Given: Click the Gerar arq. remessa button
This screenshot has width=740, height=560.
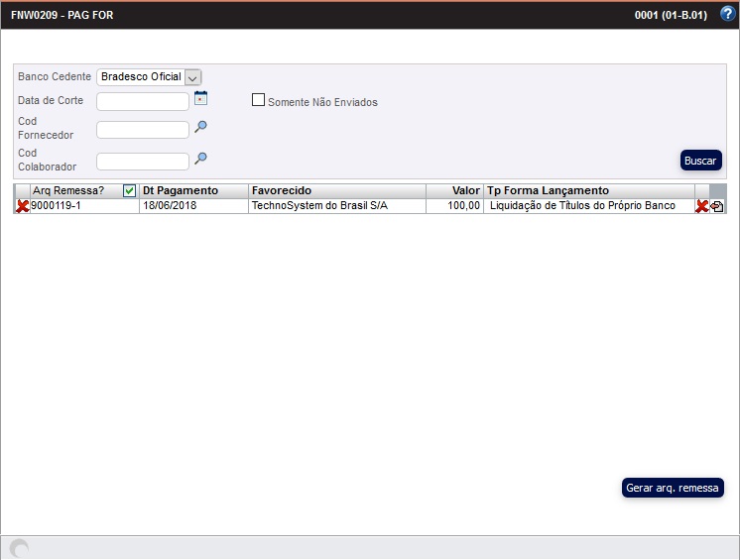Looking at the screenshot, I should 673,488.
